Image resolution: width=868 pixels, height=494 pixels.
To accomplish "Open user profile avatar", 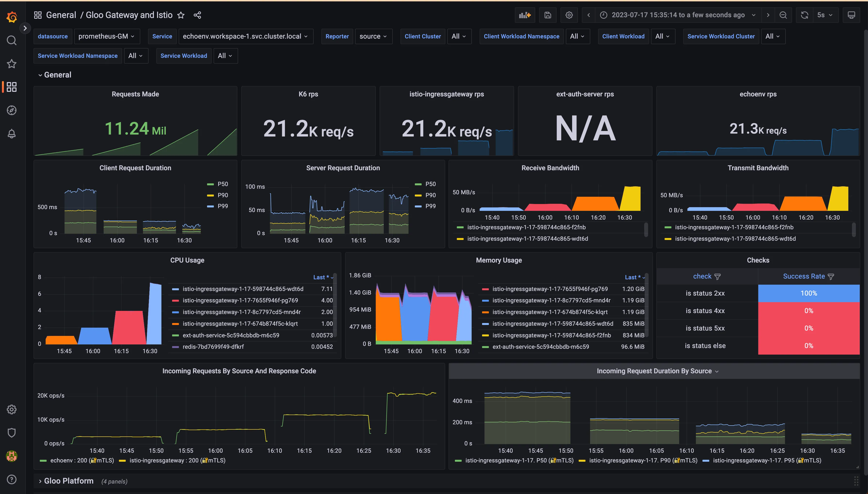I will 12,456.
